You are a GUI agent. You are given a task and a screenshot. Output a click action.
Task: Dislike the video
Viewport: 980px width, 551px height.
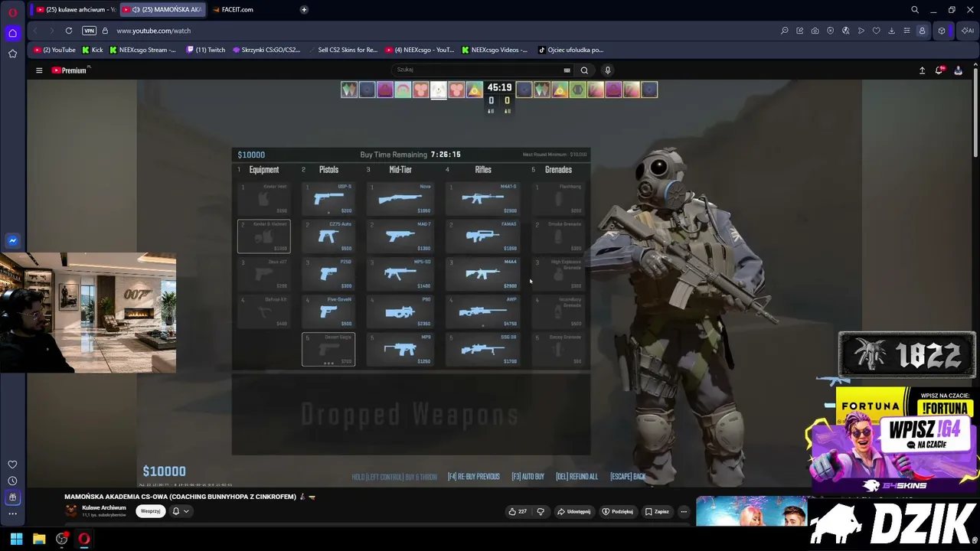(541, 511)
